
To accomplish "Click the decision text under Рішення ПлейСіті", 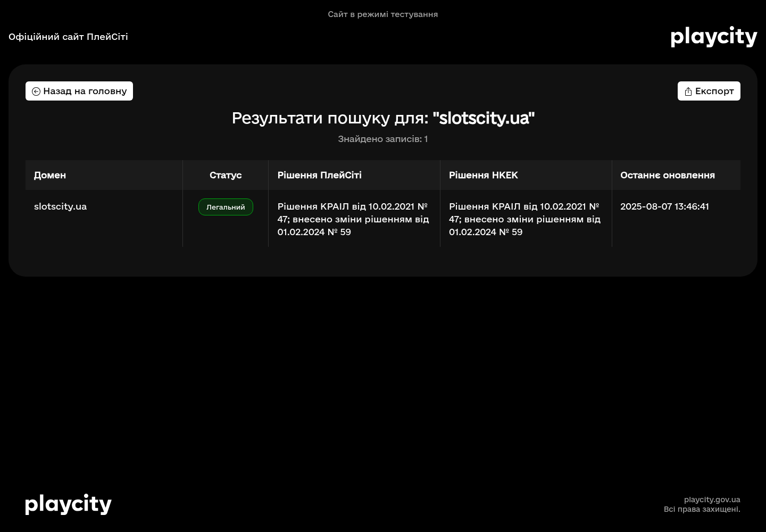I will pos(353,219).
